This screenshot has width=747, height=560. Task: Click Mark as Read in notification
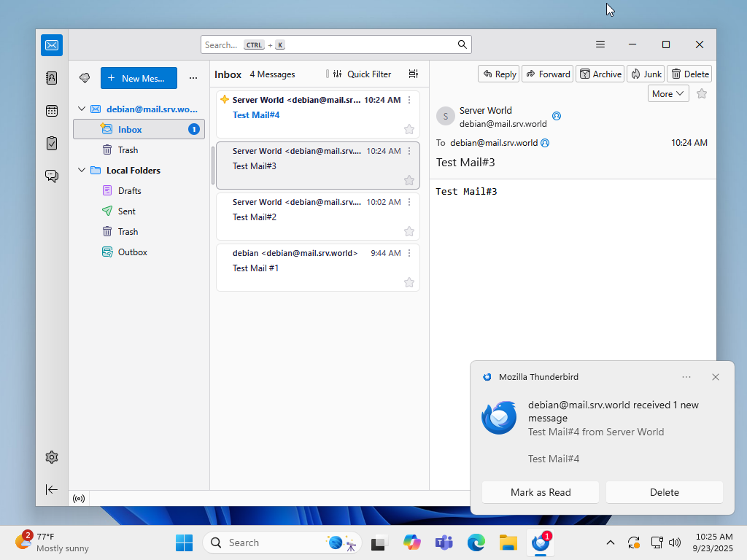click(541, 492)
